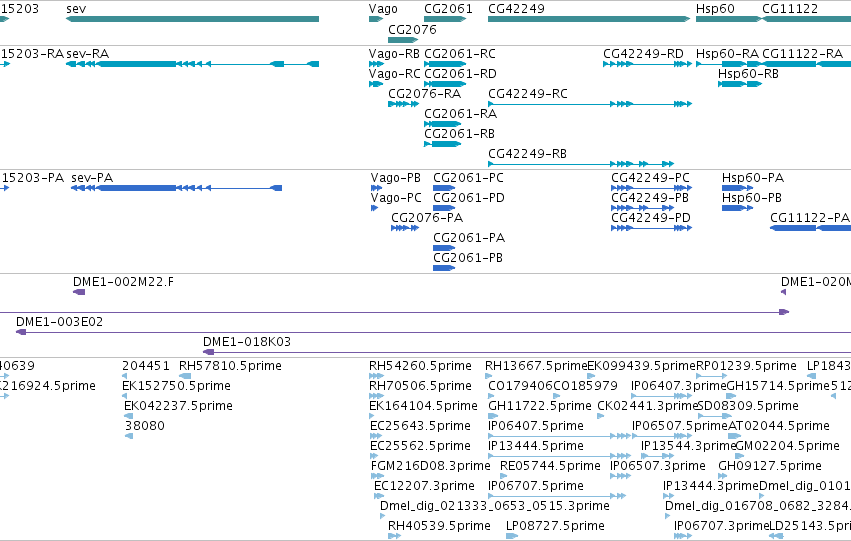The height and width of the screenshot is (541, 851).
Task: Select the RH57810.5prime EST label
Action: pos(230,366)
